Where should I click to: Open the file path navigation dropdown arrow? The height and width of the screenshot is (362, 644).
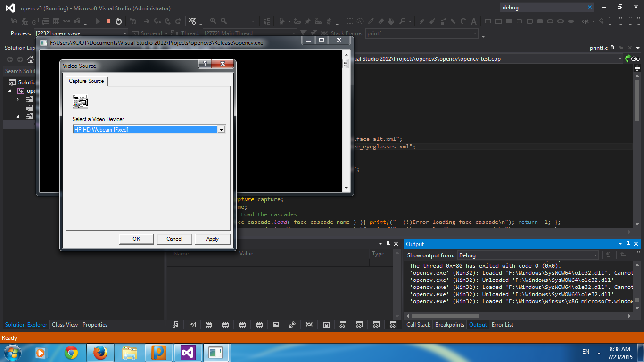click(x=619, y=59)
